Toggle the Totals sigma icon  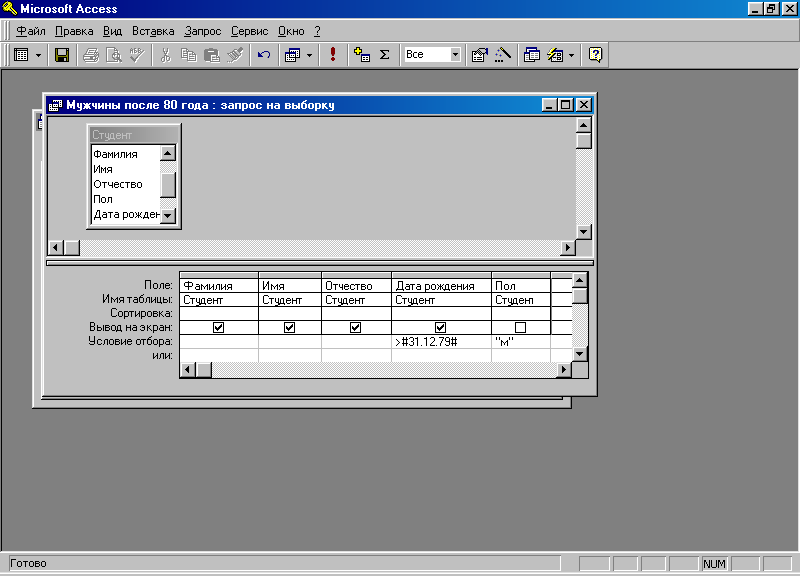point(385,55)
